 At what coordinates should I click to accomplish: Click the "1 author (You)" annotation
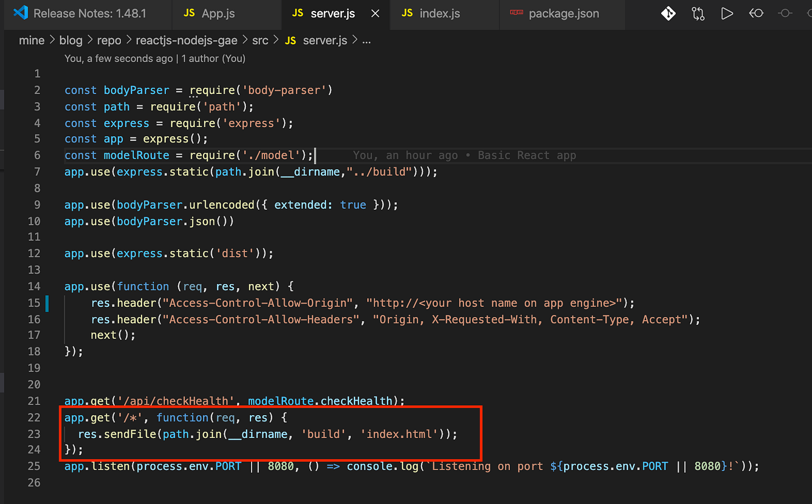(x=213, y=59)
